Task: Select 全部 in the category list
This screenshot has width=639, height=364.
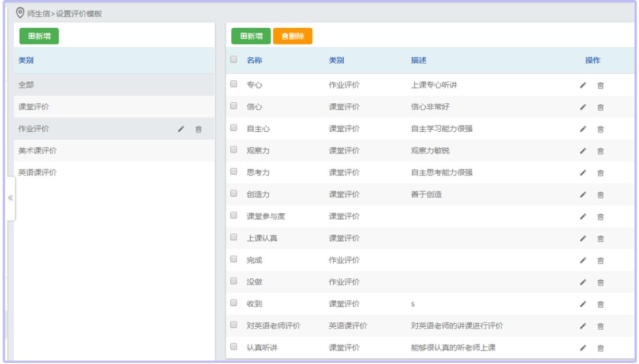Action: click(27, 85)
